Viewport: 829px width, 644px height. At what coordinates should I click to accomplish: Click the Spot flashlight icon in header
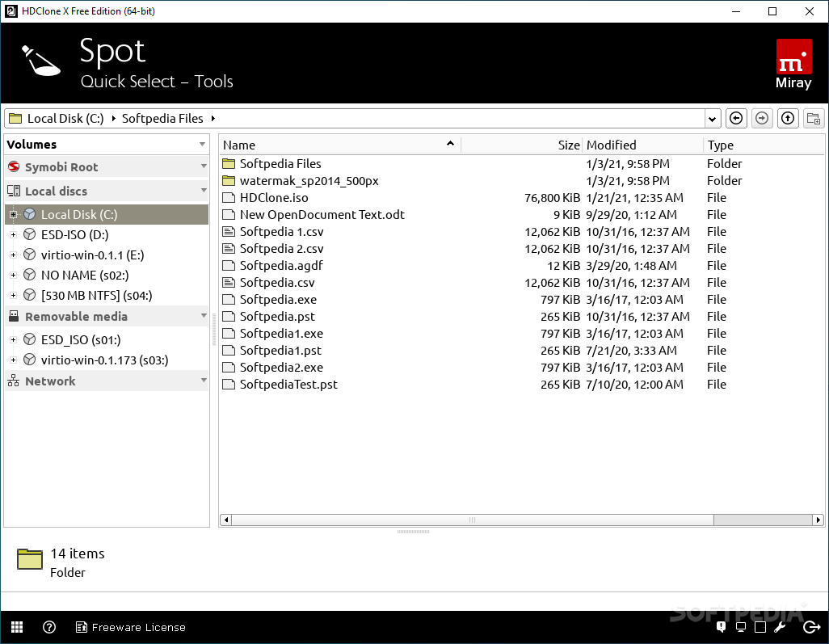coord(40,61)
